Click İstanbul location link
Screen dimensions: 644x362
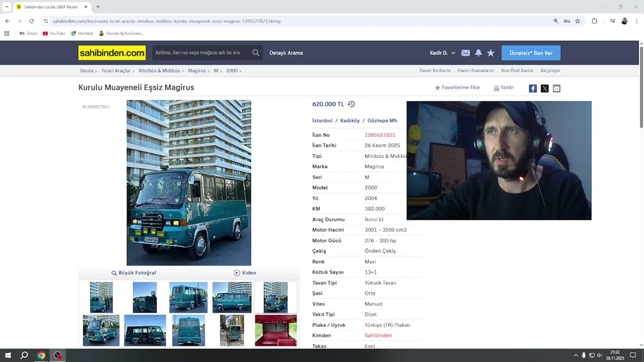pos(323,121)
